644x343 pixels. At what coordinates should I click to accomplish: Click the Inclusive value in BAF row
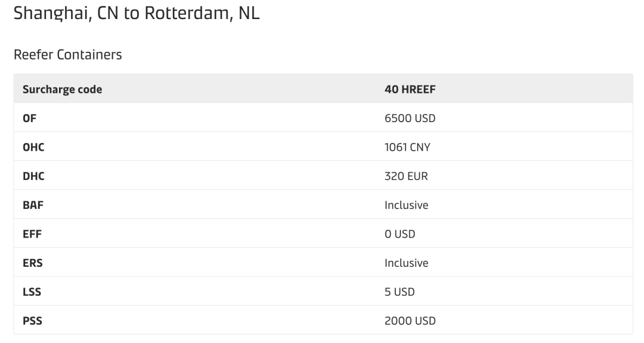pos(407,205)
